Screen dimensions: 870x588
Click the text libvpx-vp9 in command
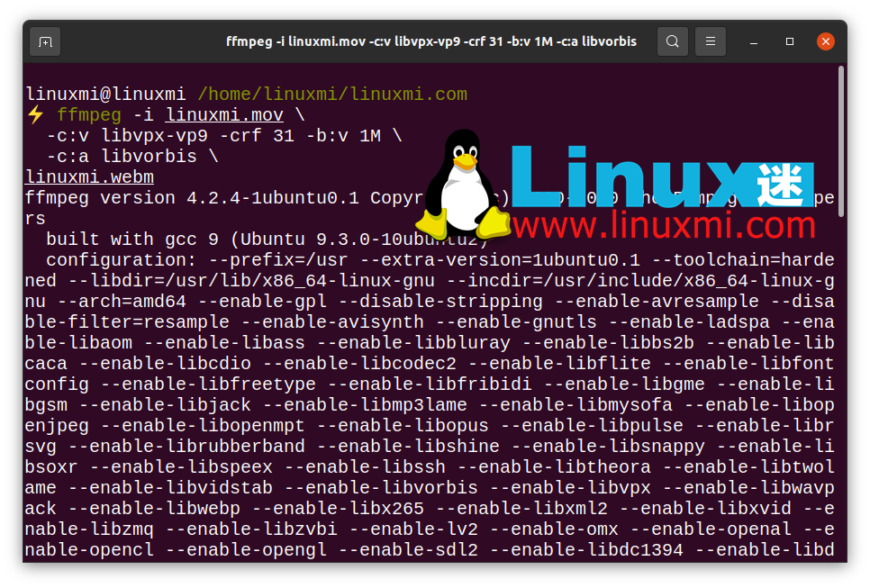155,136
